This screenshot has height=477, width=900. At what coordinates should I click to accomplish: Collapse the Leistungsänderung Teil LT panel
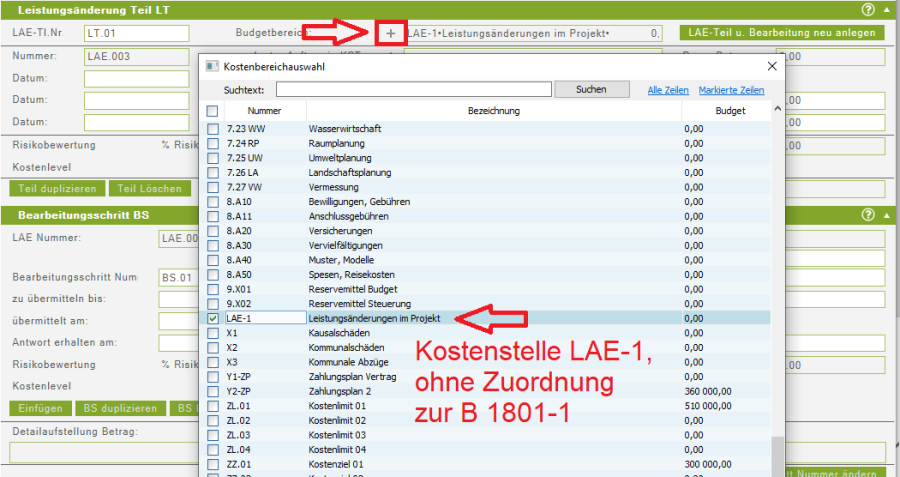[886, 9]
